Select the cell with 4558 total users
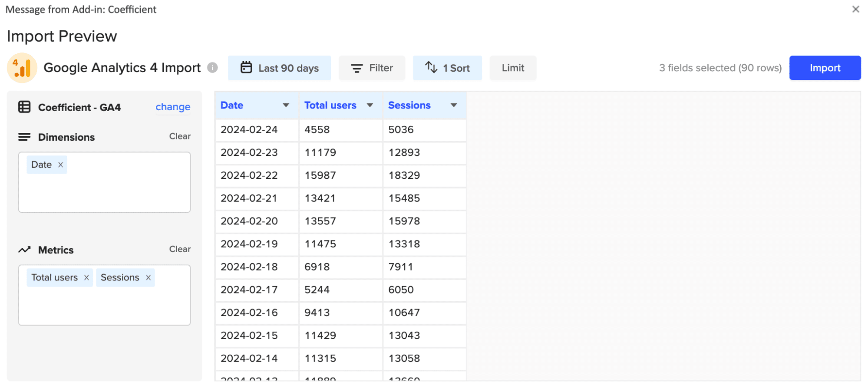Screen dimensions: 868x392 340,130
